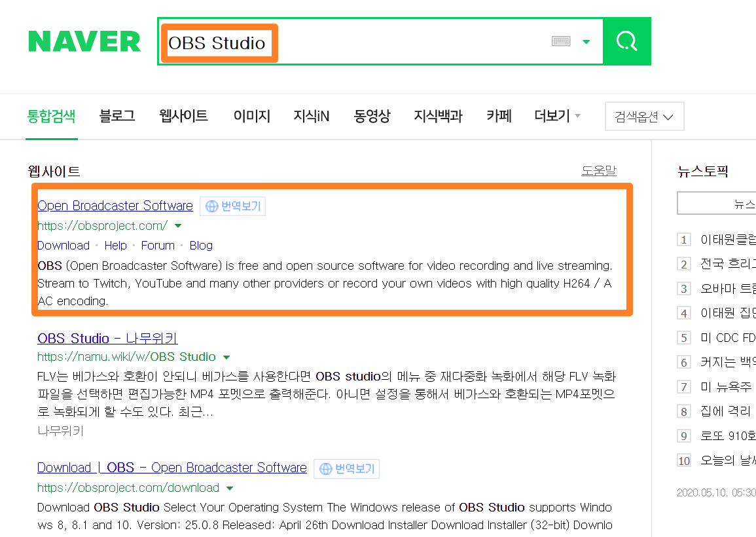Expand the arrow next to namu.wiki URL

pyautogui.click(x=226, y=358)
